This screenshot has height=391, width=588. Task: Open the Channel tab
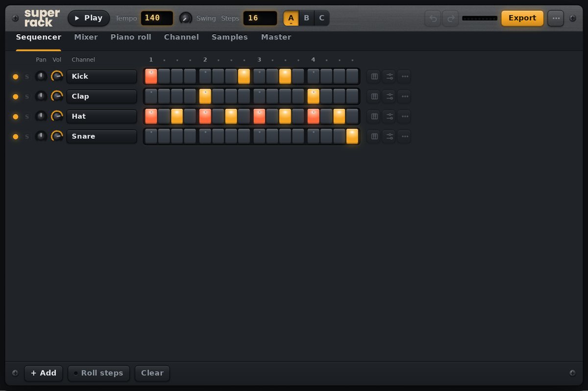pos(181,37)
